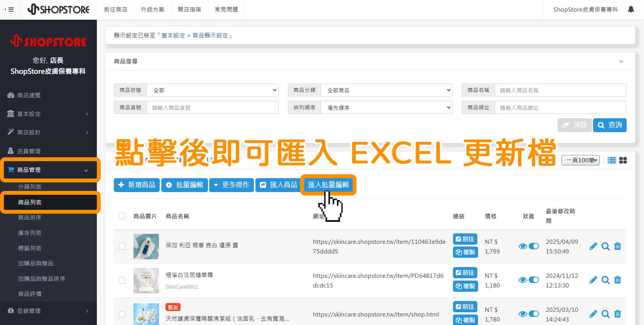Edit the 天然護膚 product with pencil icon

(x=593, y=314)
